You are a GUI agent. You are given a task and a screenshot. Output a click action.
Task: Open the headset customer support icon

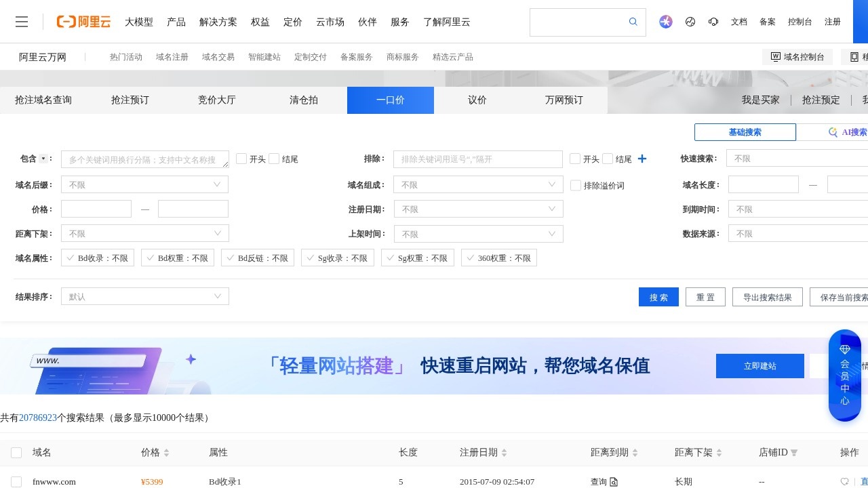pos(713,22)
